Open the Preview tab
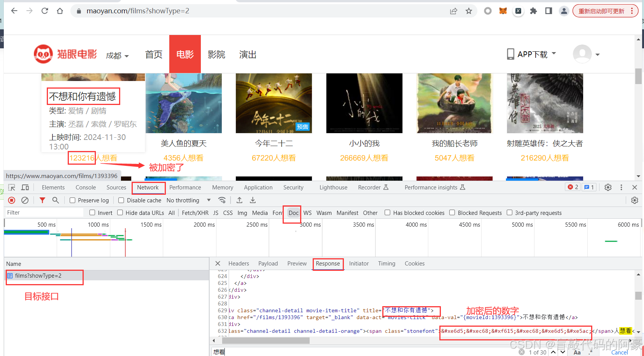644x356 pixels. pyautogui.click(x=297, y=264)
